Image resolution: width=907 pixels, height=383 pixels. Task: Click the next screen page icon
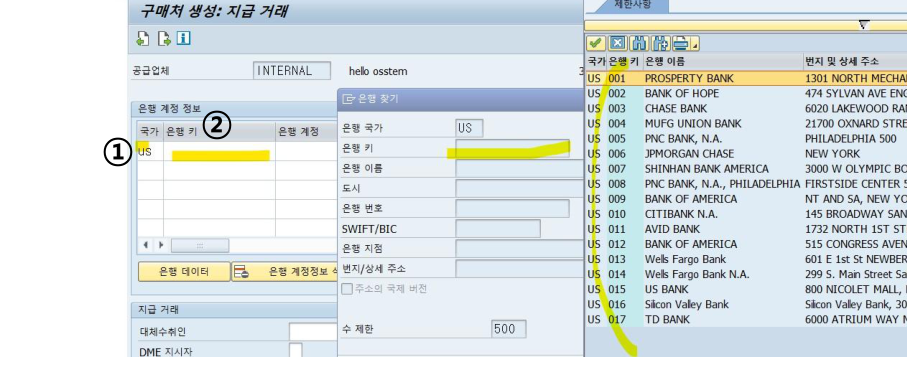[x=164, y=39]
